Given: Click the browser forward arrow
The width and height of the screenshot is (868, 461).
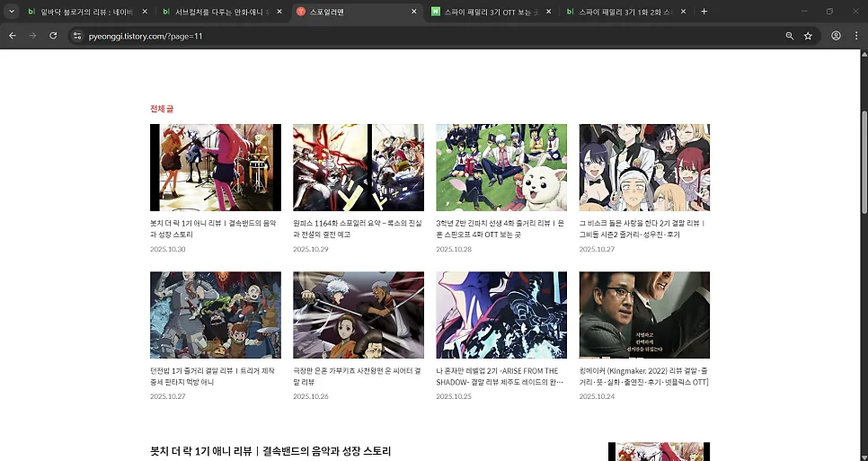Looking at the screenshot, I should [x=32, y=35].
